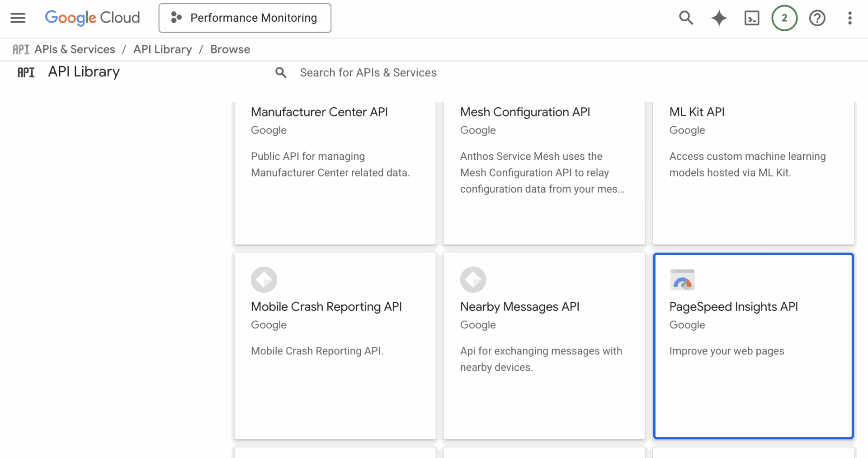Viewport: 868px width, 458px height.
Task: Open the ML Kit API card
Action: click(753, 173)
